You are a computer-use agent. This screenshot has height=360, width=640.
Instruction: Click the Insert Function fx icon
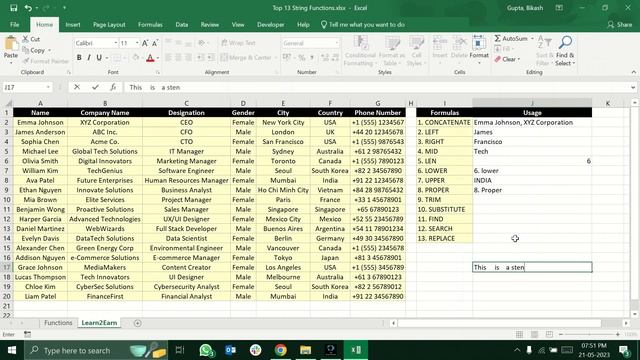[x=113, y=87]
